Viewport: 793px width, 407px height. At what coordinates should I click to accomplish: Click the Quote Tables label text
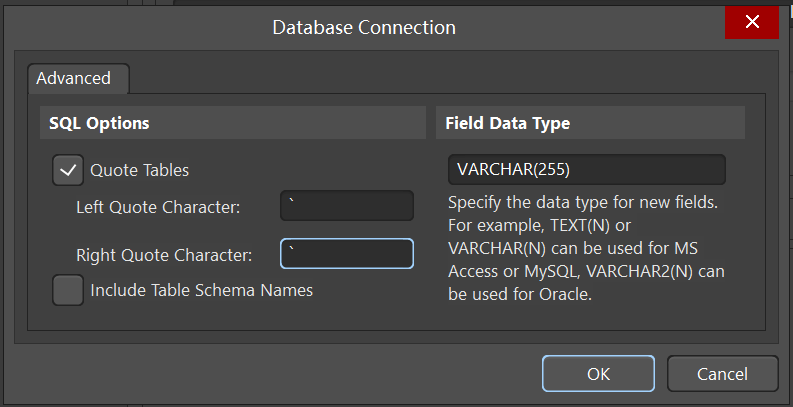(x=140, y=170)
